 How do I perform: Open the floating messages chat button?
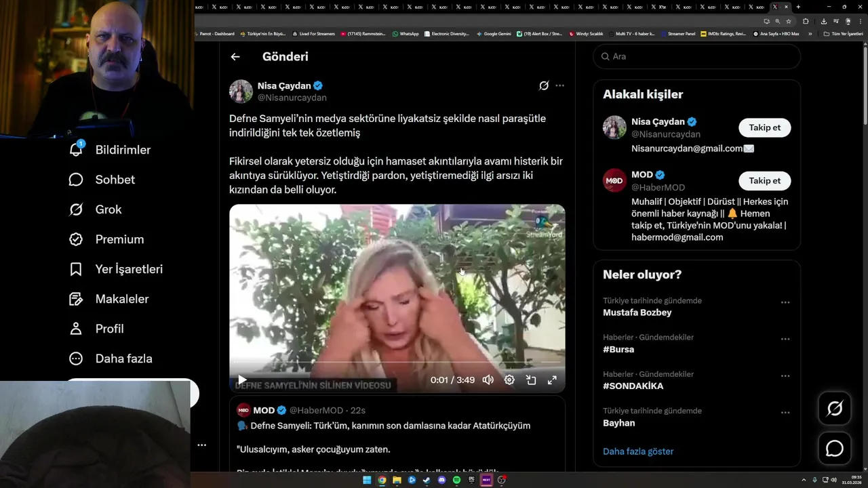click(834, 449)
